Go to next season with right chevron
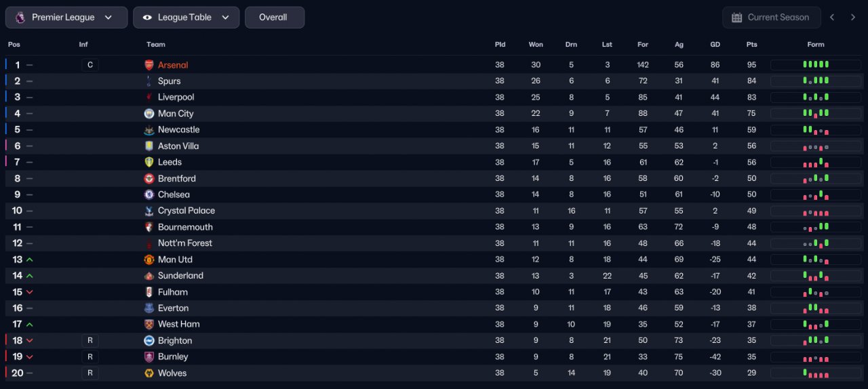 point(853,18)
